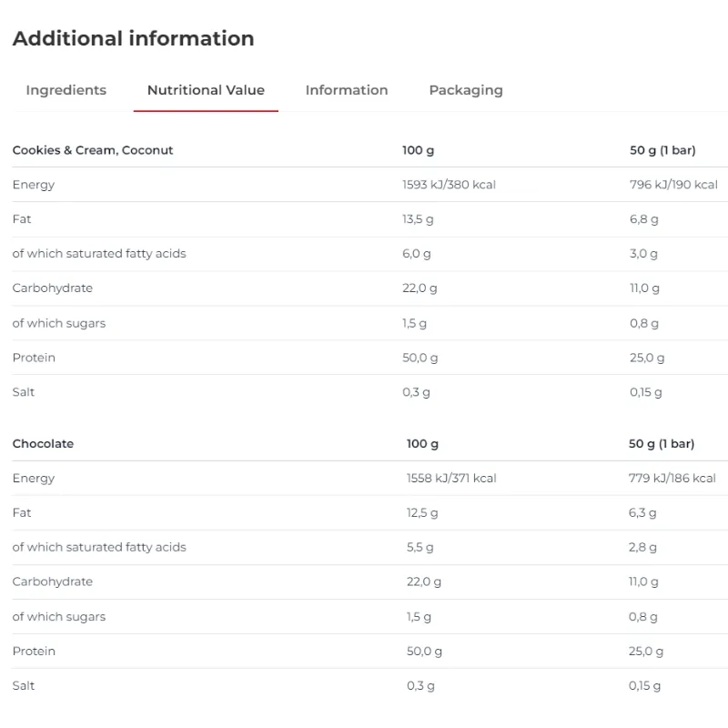Click the 1558 kJ/371 kcal energy value

click(x=451, y=479)
